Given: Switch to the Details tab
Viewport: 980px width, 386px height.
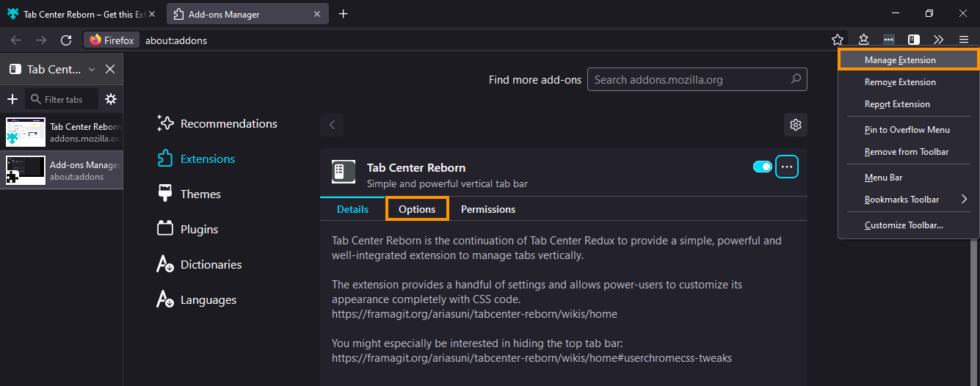Looking at the screenshot, I should point(352,209).
